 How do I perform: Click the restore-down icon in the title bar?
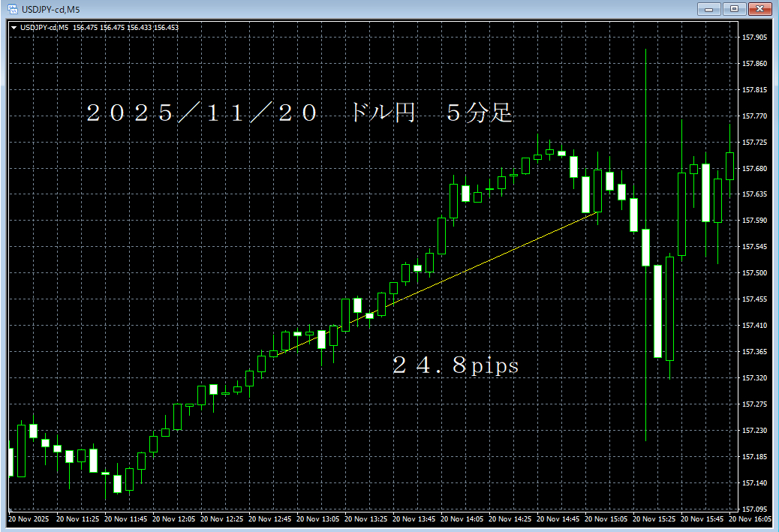pos(733,9)
